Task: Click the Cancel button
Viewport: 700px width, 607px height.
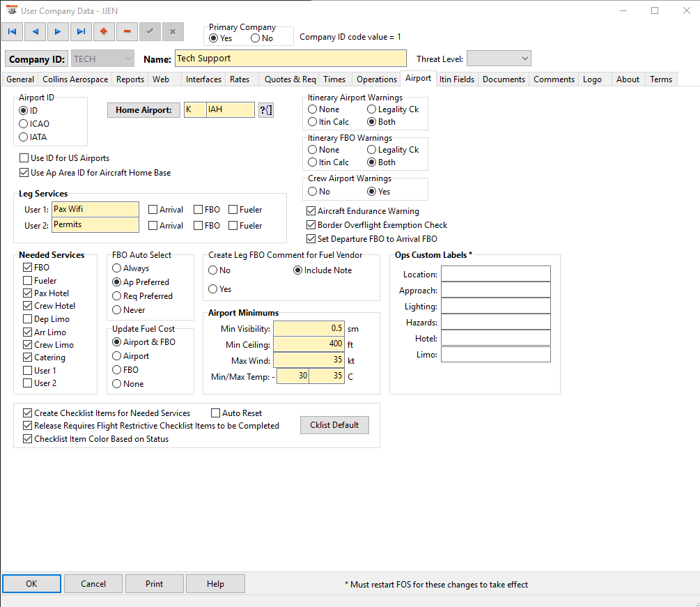Action: click(93, 584)
